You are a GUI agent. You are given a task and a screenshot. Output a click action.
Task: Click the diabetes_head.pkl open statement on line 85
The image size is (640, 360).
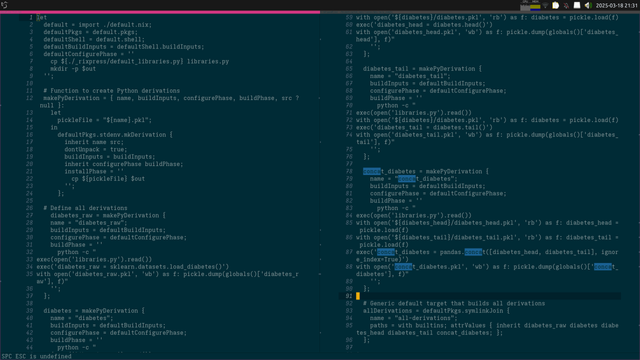pyautogui.click(x=487, y=227)
